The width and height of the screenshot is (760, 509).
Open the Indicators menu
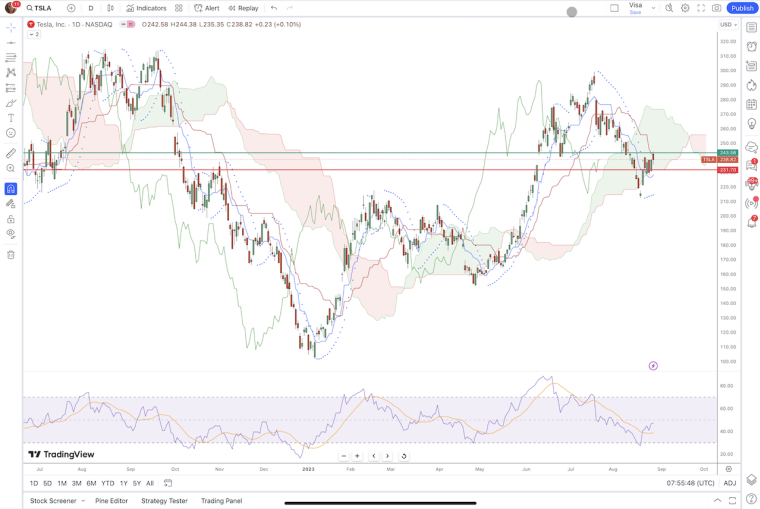tap(146, 8)
